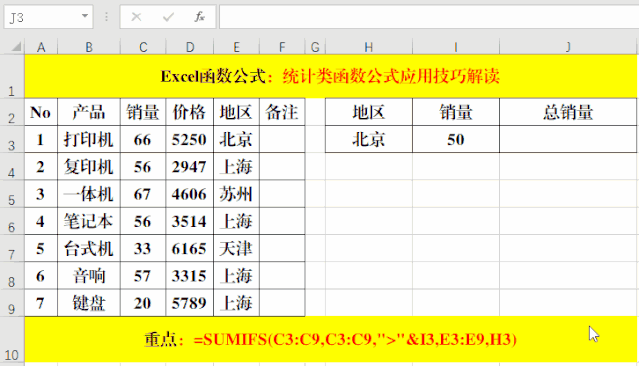Select column A header
Screen dimensions: 639x366
pos(41,47)
